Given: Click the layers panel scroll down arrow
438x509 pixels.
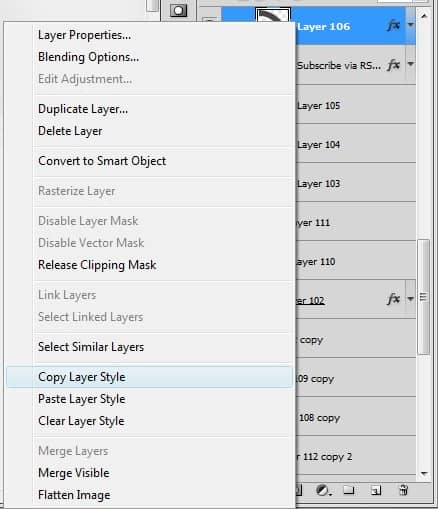Looking at the screenshot, I should pyautogui.click(x=424, y=474).
